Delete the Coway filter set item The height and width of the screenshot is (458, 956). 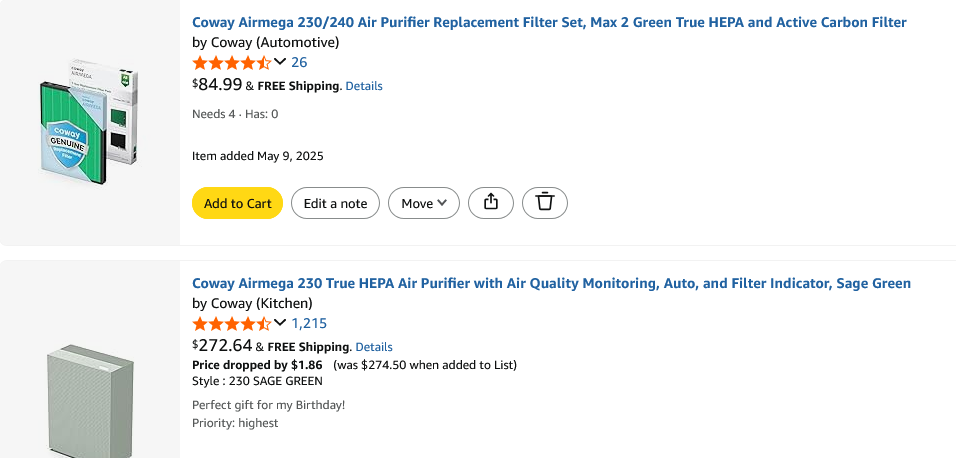(x=544, y=203)
